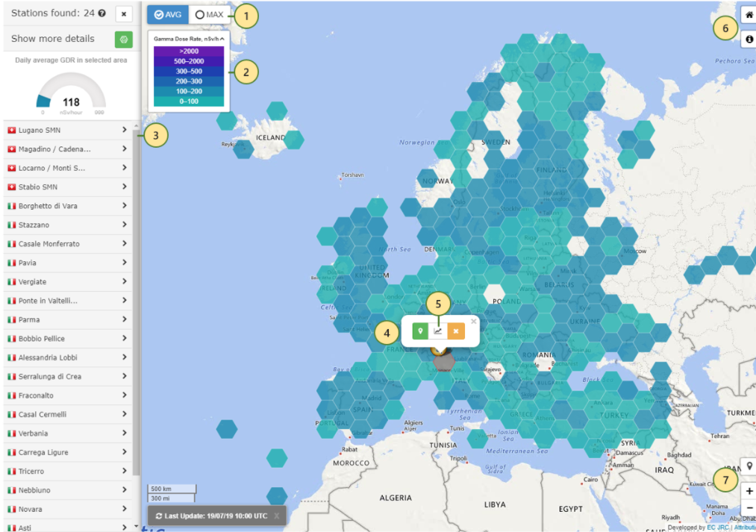Viewport: 756px width, 532px height.
Task: Click the 500–2000 legend color band
Action: (189, 61)
